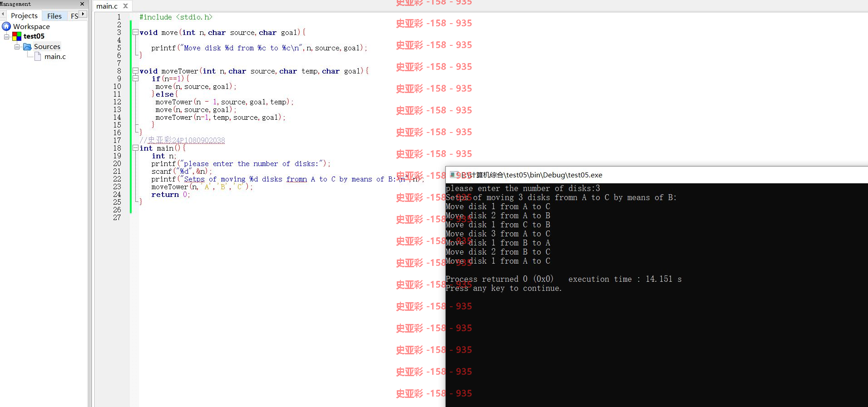Select the test05 project label

point(34,36)
